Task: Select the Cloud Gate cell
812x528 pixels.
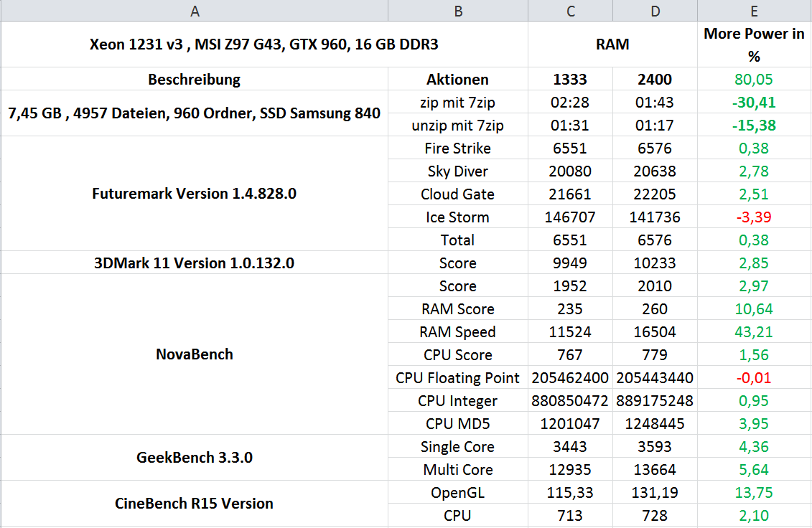Action: tap(458, 194)
